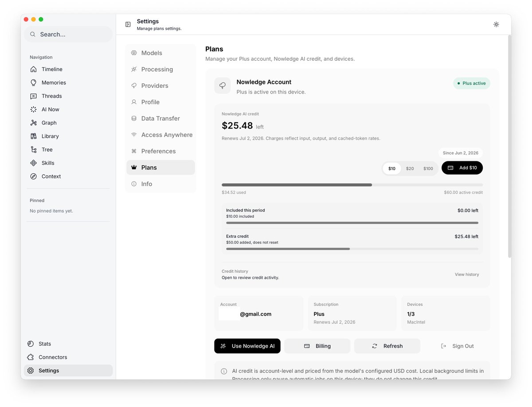Go to Threads in the navigation

(x=68, y=96)
